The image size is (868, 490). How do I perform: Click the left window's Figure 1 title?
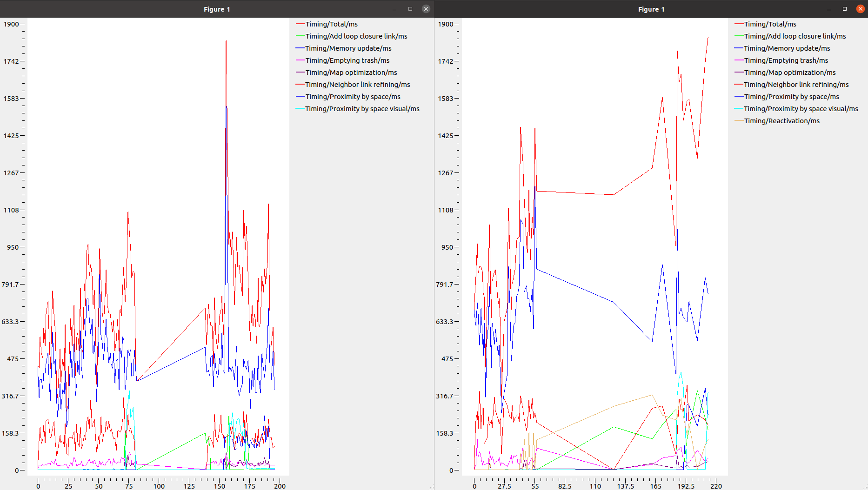pyautogui.click(x=217, y=9)
